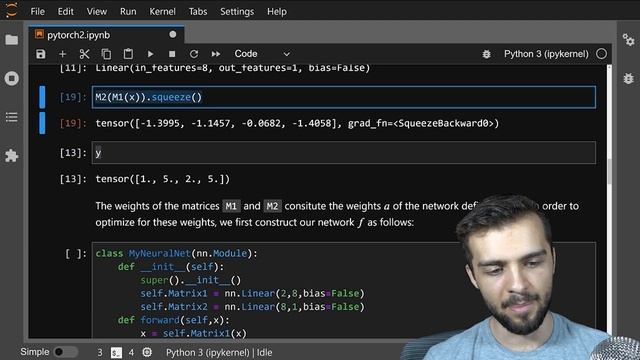Open the View menu
The image size is (640, 360).
tap(96, 11)
